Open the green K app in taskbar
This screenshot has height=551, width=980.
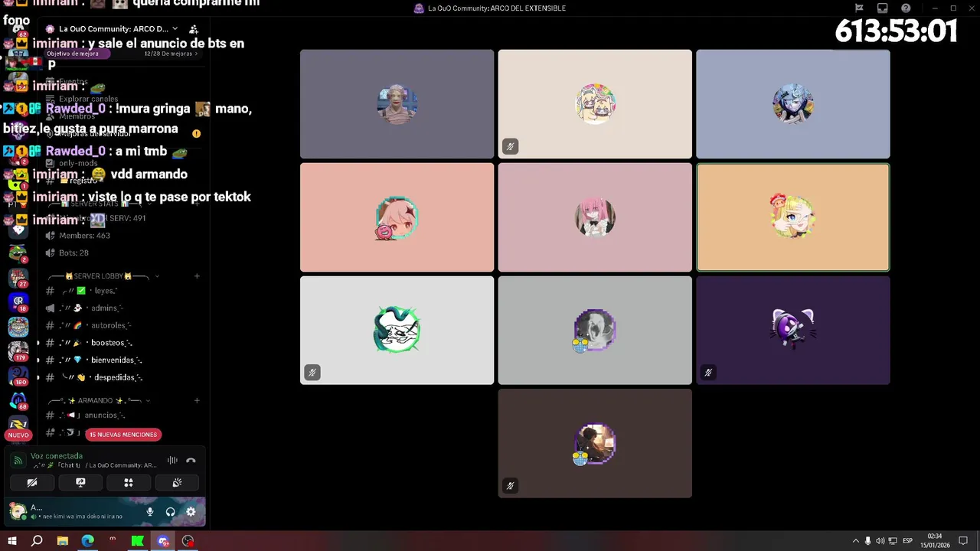(x=138, y=541)
